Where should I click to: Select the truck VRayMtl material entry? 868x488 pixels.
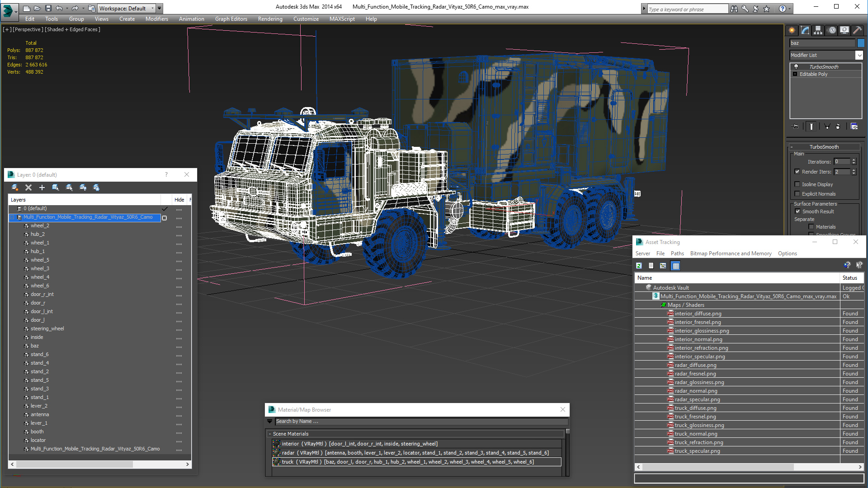tap(416, 462)
